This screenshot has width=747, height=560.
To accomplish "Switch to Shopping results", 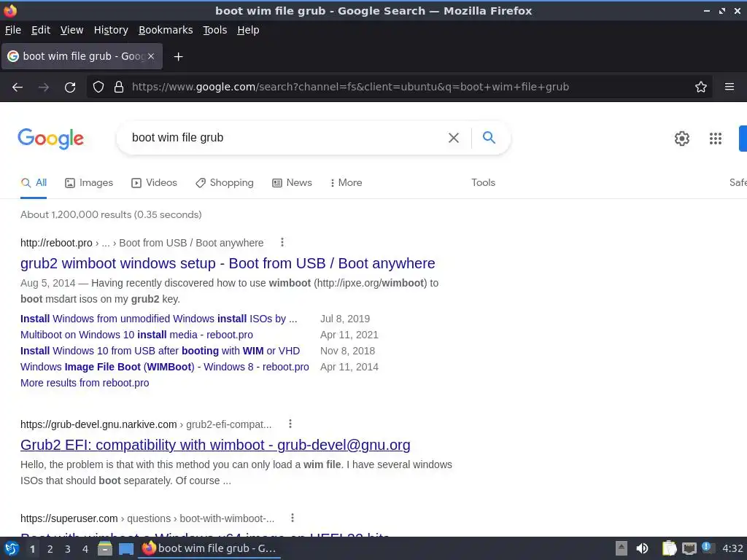I will [x=225, y=183].
